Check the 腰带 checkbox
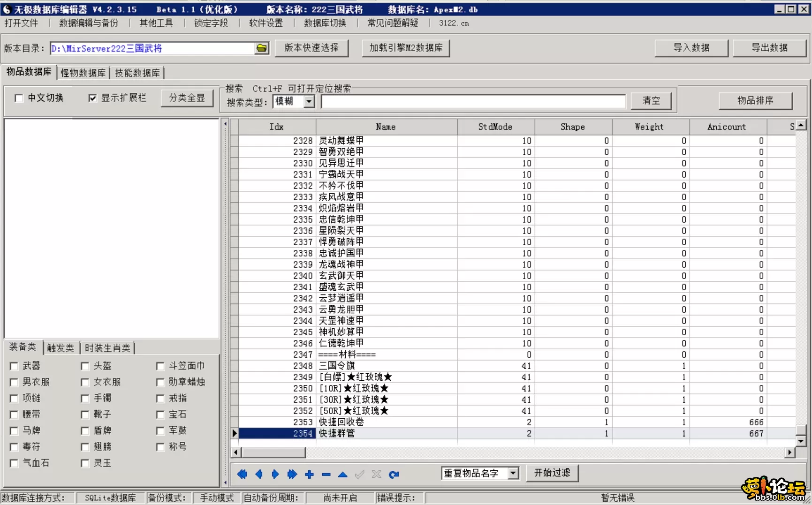The height and width of the screenshot is (505, 812). point(14,415)
